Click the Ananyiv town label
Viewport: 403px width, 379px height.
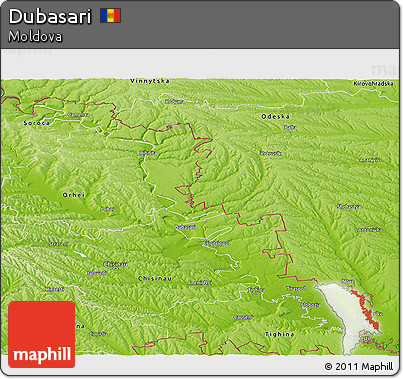coord(370,160)
